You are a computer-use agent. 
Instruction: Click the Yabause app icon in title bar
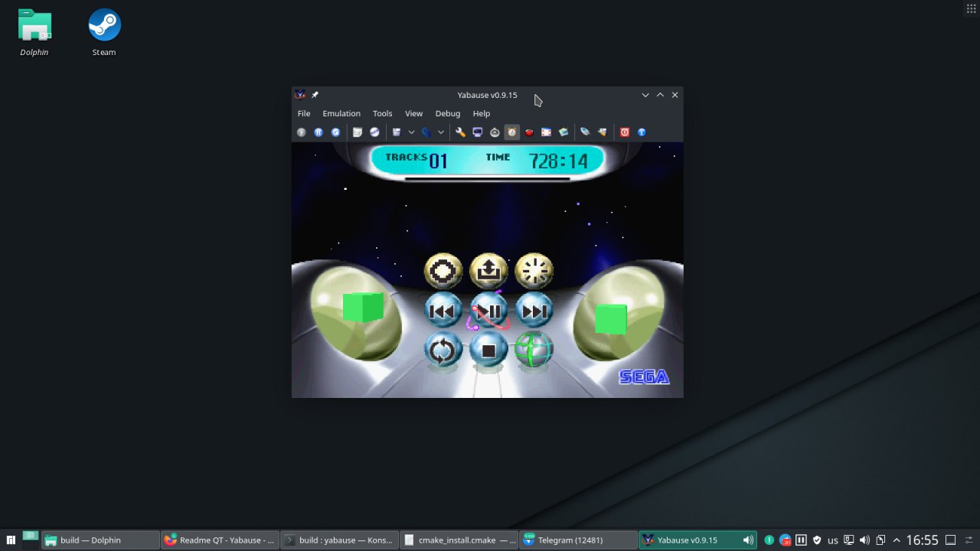coord(300,95)
